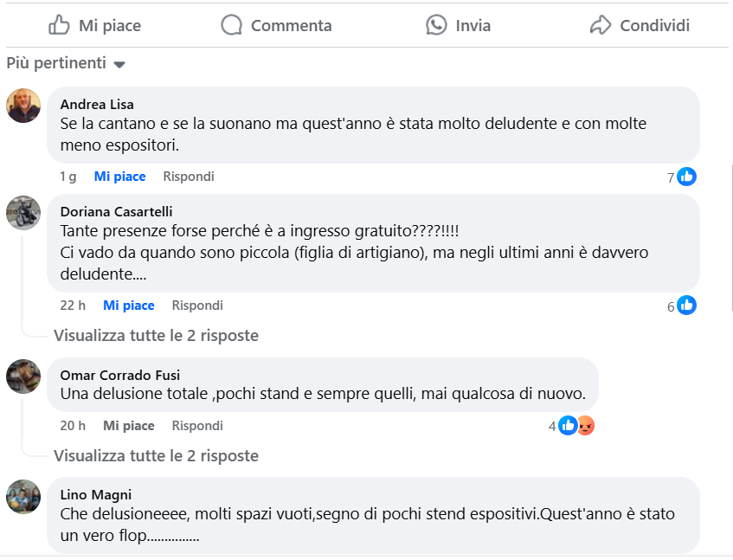Toggle Mi piace on Doriana Casartelli's comment

pyautogui.click(x=128, y=306)
